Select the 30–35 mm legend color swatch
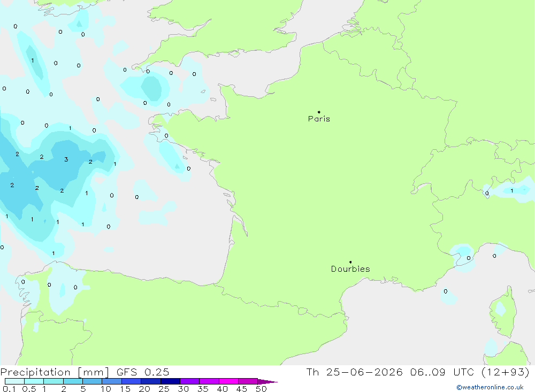 (189, 381)
